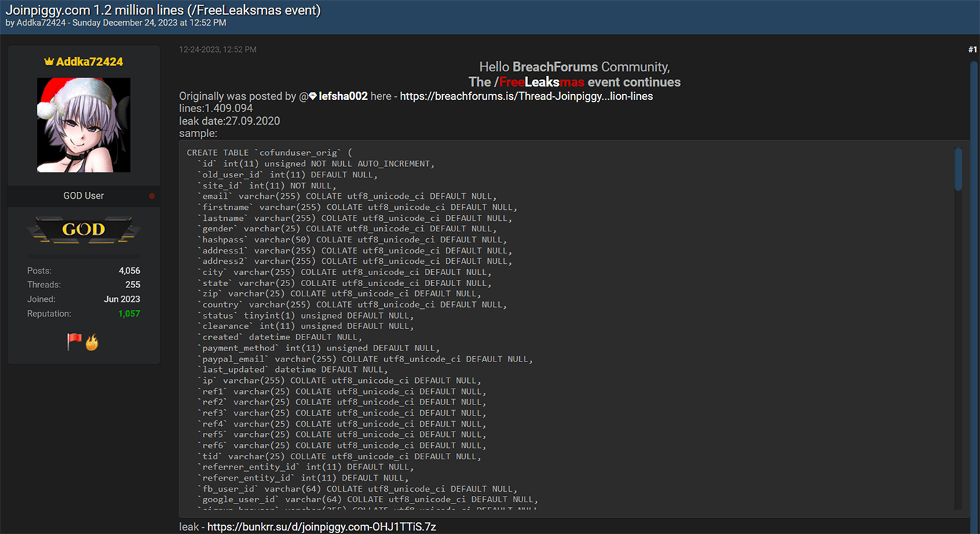
Task: Click the diamond icon before lefsha002
Action: [313, 96]
